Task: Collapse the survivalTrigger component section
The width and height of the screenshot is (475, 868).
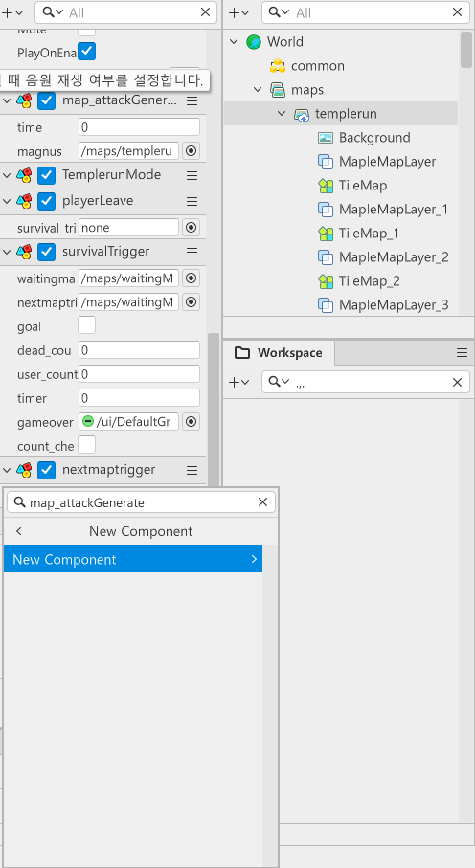Action: point(7,252)
